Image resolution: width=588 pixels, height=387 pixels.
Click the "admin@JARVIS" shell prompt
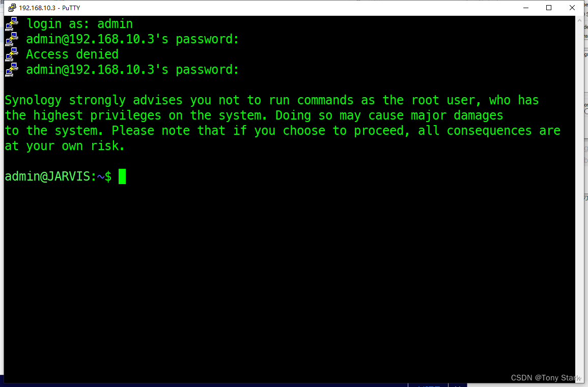(x=47, y=176)
